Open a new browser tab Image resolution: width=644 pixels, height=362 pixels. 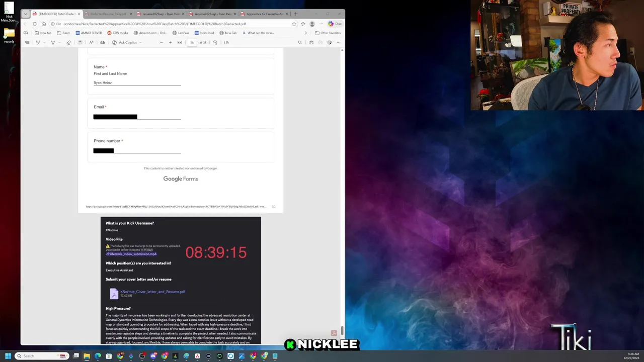[x=295, y=14]
